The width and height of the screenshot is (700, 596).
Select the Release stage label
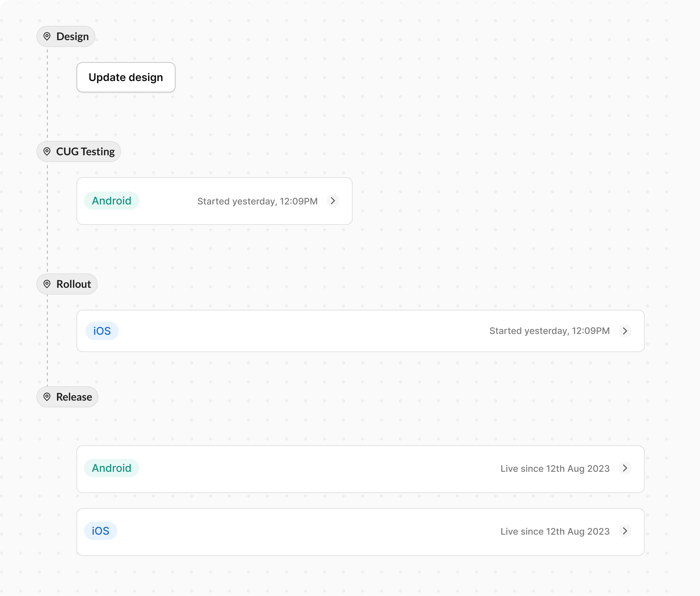74,397
